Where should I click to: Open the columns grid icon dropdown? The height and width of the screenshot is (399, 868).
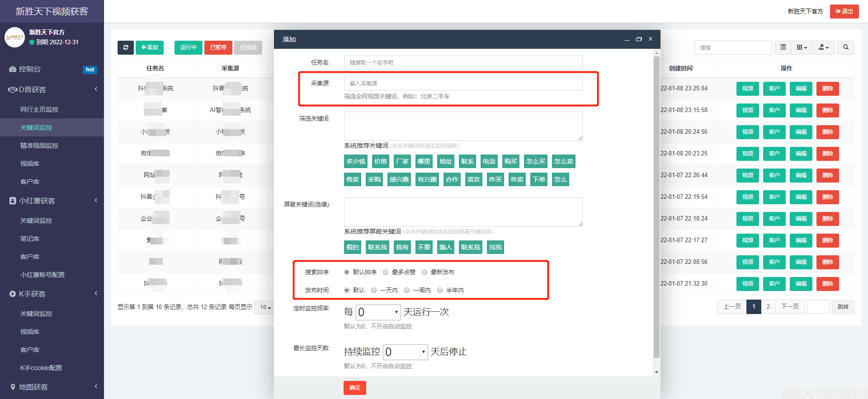802,47
